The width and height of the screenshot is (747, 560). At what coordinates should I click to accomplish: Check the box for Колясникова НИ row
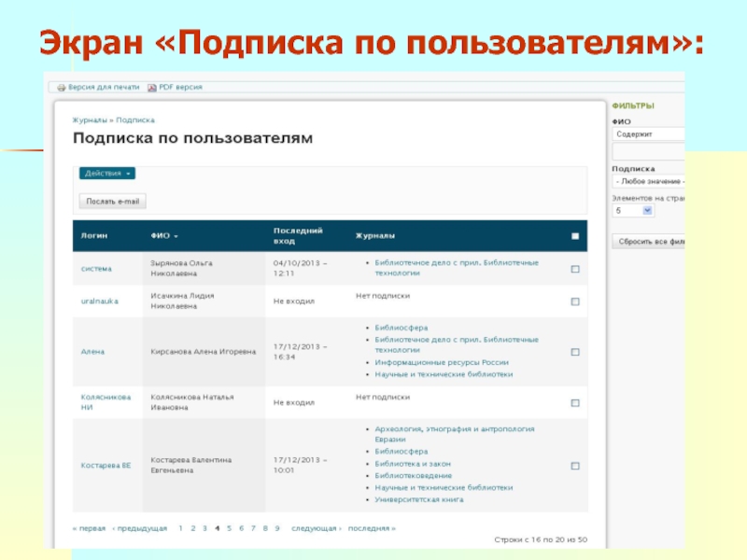pos(575,403)
